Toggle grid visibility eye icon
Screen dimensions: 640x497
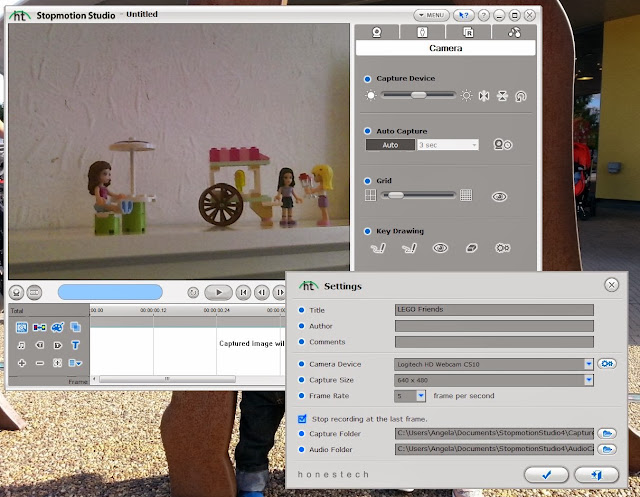pyautogui.click(x=499, y=197)
